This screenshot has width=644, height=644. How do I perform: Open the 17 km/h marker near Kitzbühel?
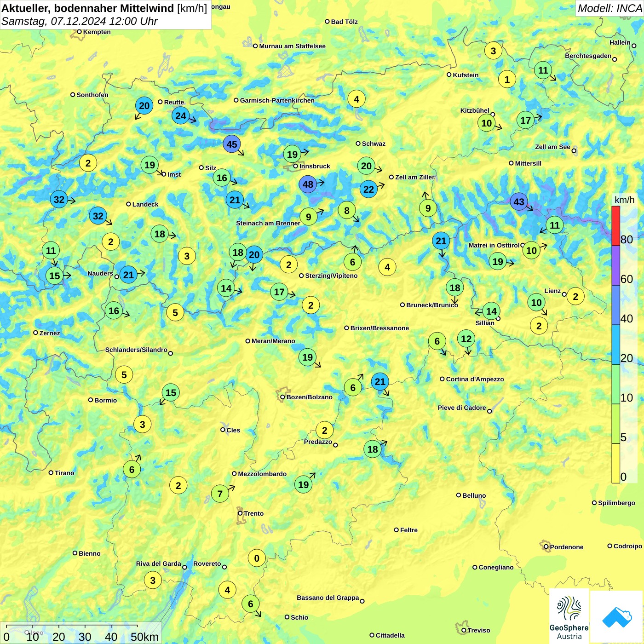525,121
